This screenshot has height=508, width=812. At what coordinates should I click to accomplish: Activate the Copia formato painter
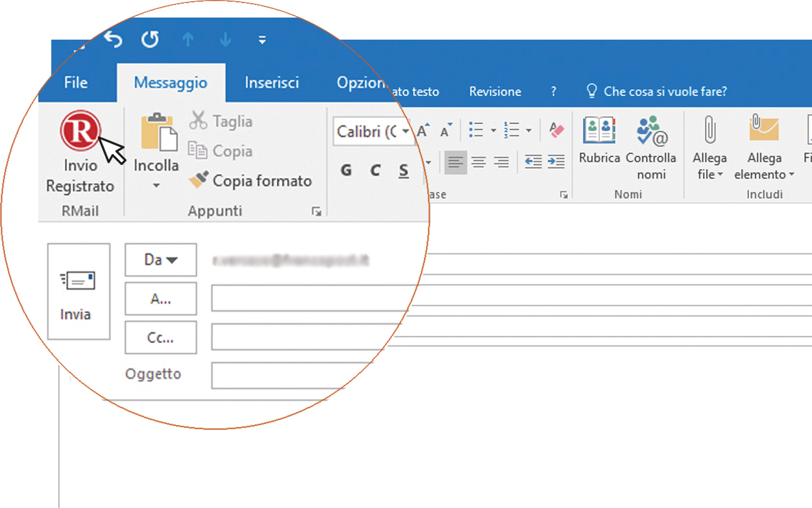251,181
